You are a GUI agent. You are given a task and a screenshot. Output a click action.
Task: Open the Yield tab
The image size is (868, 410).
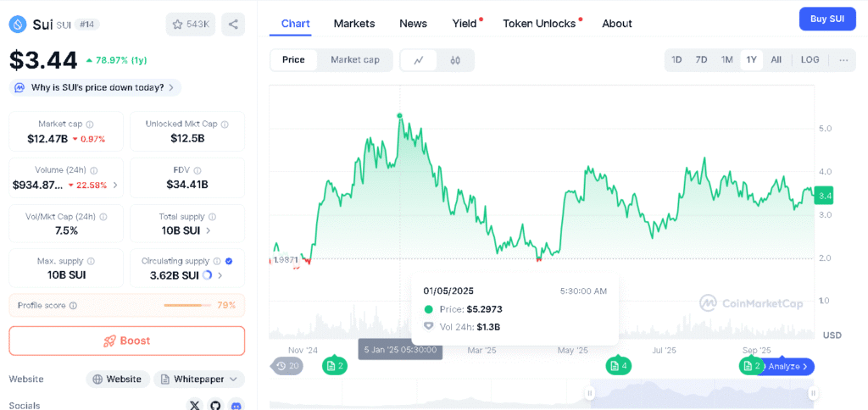pos(465,24)
